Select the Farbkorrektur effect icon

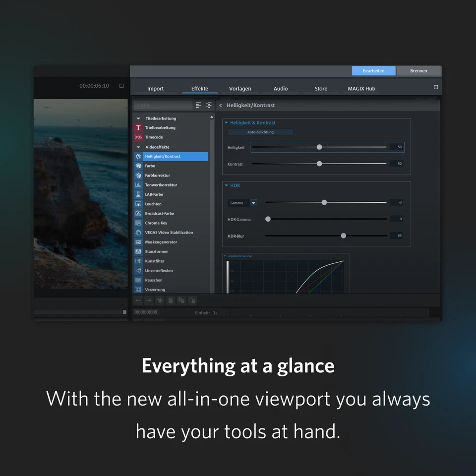138,175
